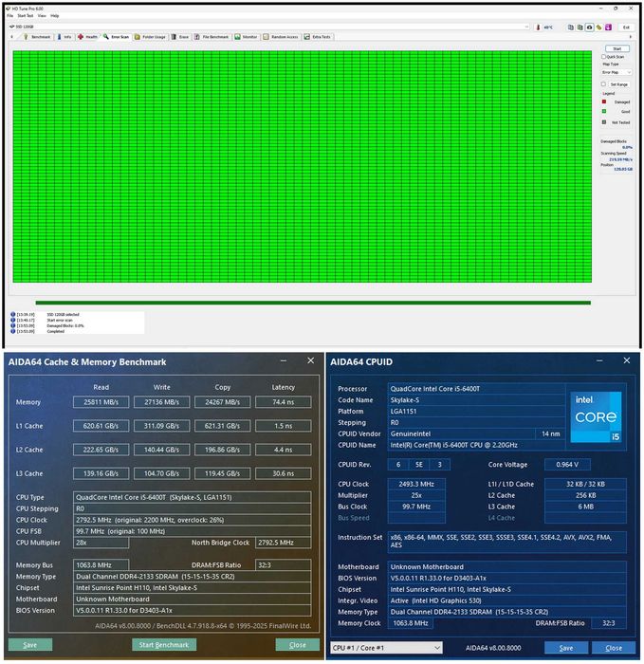Click the gray Not Tested legend swatch

[x=604, y=122]
